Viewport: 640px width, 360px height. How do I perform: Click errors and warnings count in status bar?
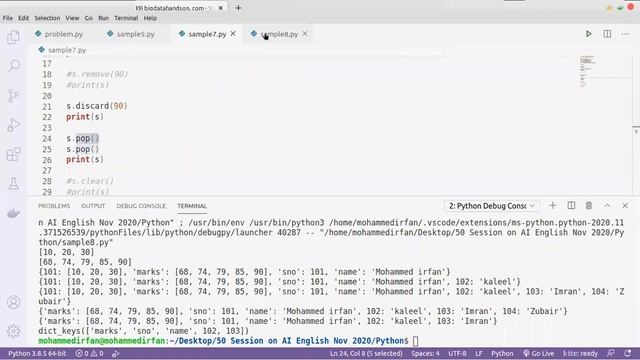point(89,353)
